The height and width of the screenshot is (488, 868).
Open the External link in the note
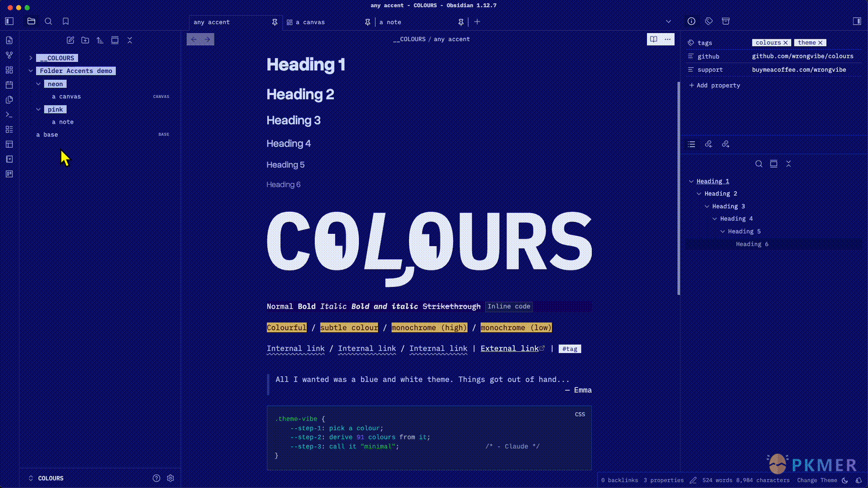510,348
